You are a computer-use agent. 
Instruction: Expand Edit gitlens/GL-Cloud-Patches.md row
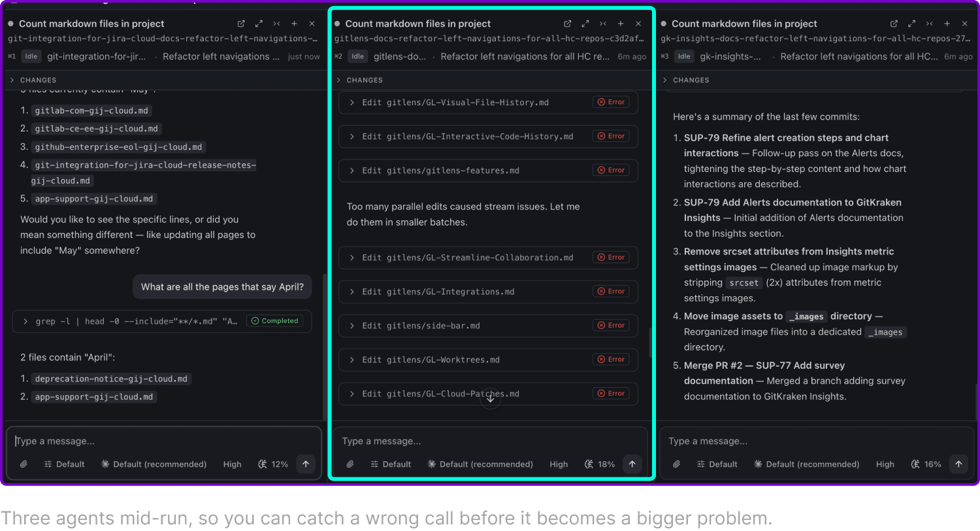click(488, 393)
